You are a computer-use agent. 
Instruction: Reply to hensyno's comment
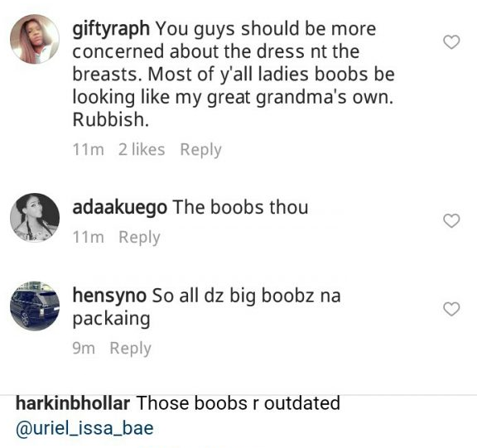point(130,349)
